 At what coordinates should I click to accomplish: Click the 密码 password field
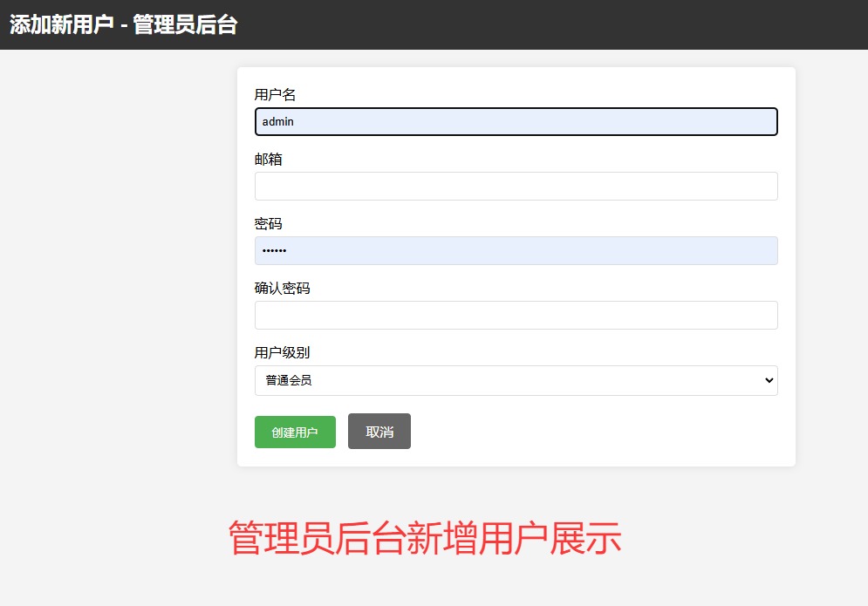pyautogui.click(x=516, y=251)
